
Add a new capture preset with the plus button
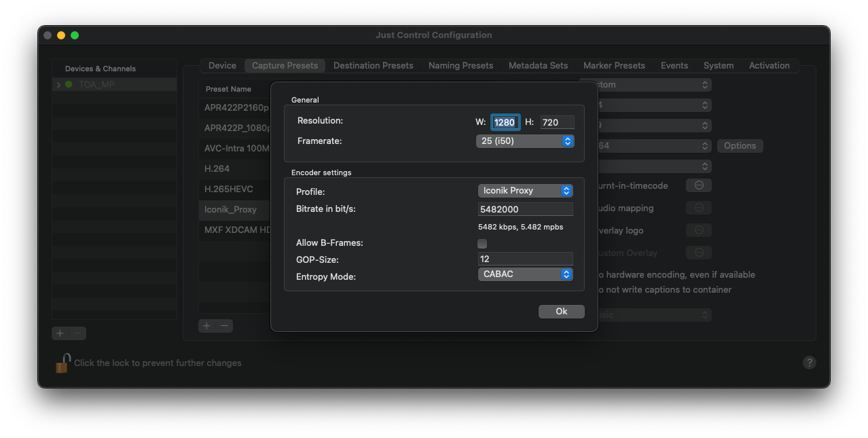pyautogui.click(x=207, y=326)
